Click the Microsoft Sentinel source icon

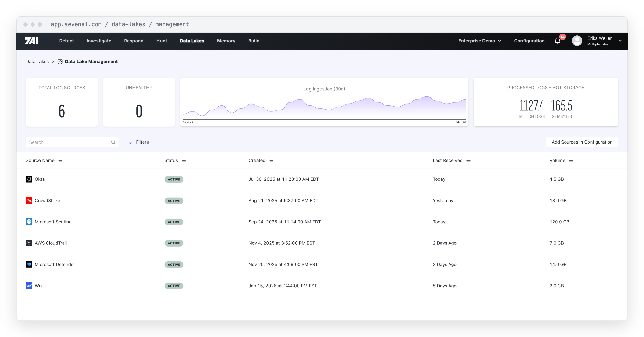click(x=29, y=222)
